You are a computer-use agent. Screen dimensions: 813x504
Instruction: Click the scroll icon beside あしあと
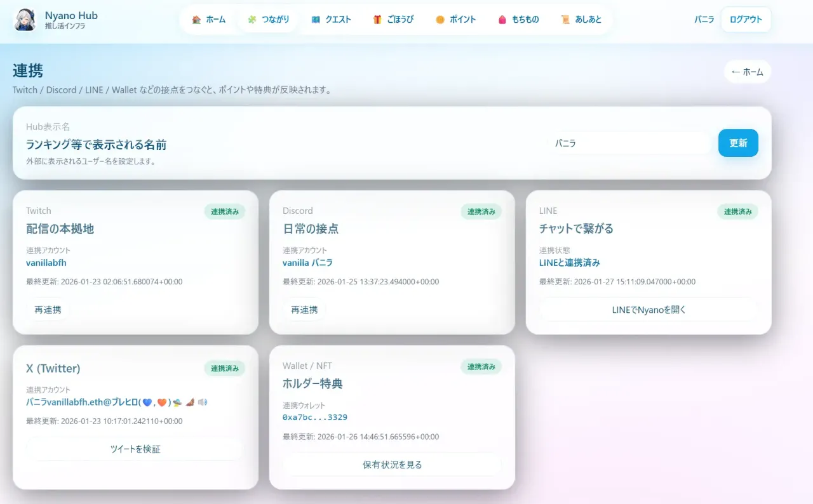coord(565,20)
